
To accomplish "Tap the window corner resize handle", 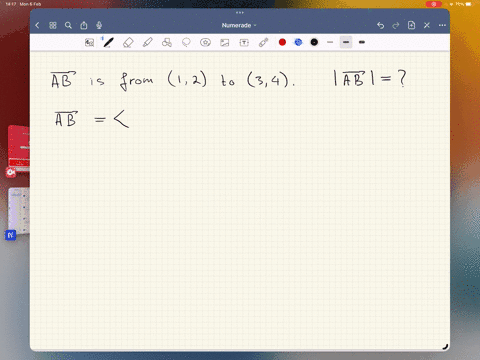I will [445, 347].
